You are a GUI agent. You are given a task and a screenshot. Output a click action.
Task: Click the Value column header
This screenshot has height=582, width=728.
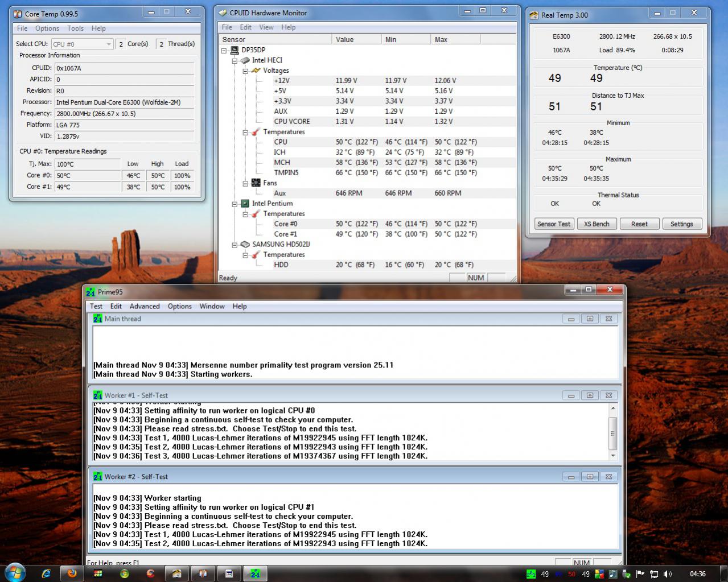click(356, 39)
